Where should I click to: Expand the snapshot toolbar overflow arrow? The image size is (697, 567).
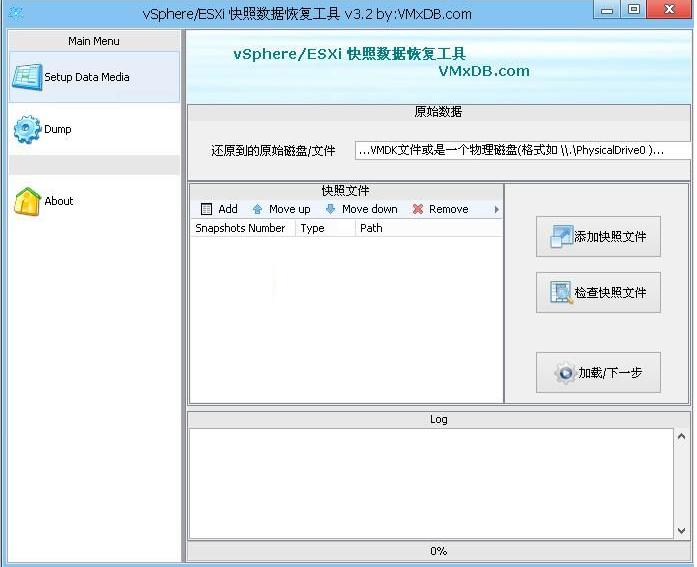[497, 209]
